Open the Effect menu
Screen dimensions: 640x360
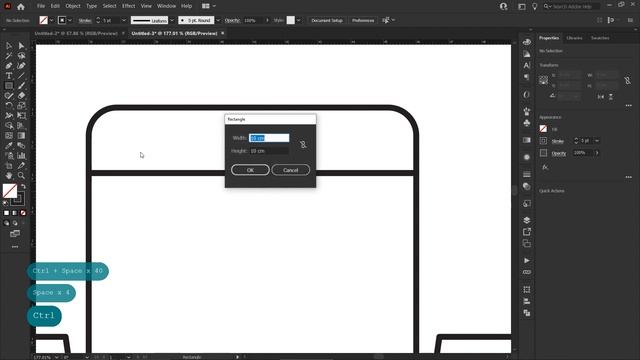click(129, 6)
